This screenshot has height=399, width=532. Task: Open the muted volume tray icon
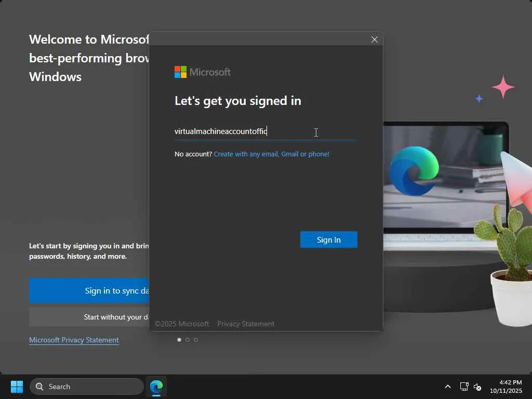(477, 387)
